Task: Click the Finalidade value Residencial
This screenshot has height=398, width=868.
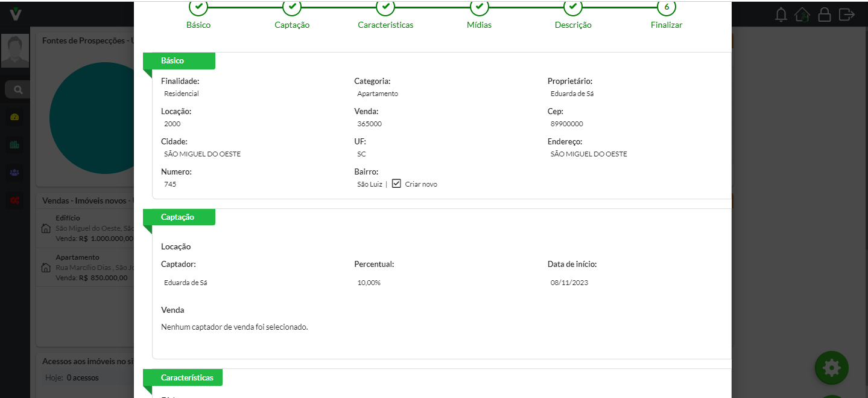Action: (181, 94)
